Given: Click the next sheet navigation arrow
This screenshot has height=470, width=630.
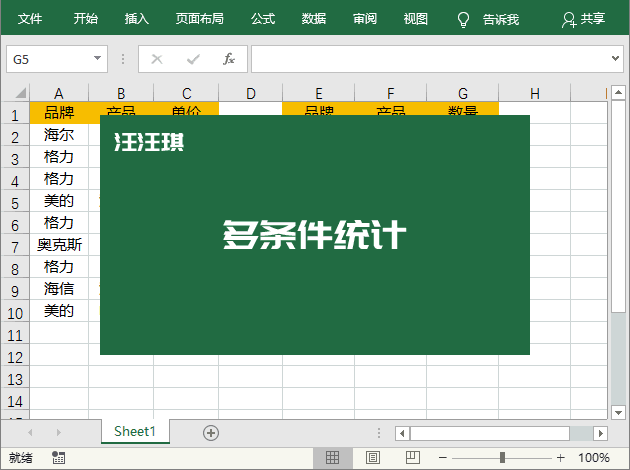Looking at the screenshot, I should click(x=59, y=433).
